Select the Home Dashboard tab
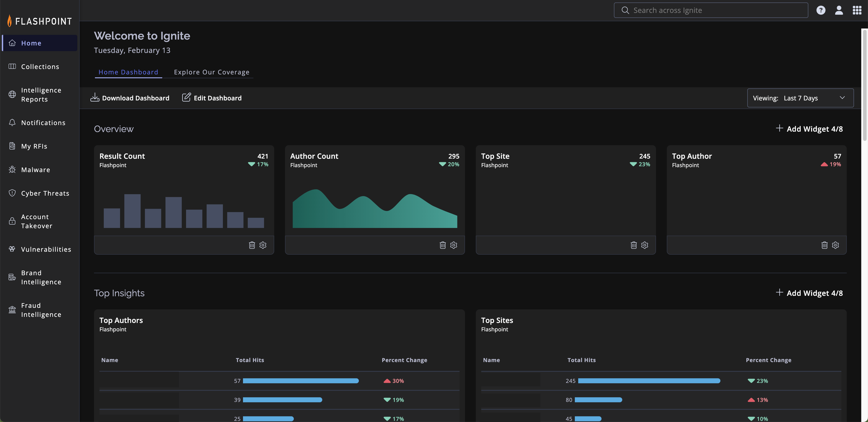This screenshot has height=422, width=868. 128,72
